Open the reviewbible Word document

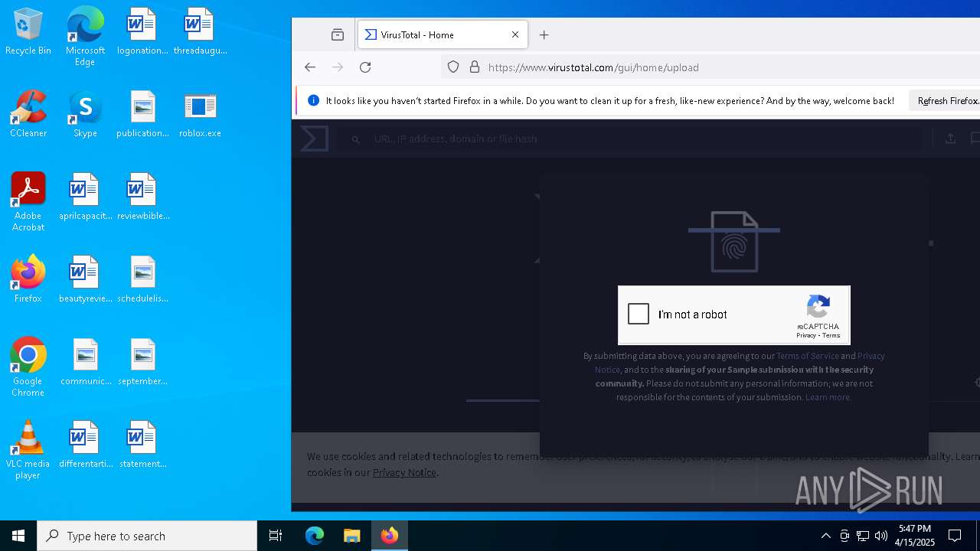[142, 197]
